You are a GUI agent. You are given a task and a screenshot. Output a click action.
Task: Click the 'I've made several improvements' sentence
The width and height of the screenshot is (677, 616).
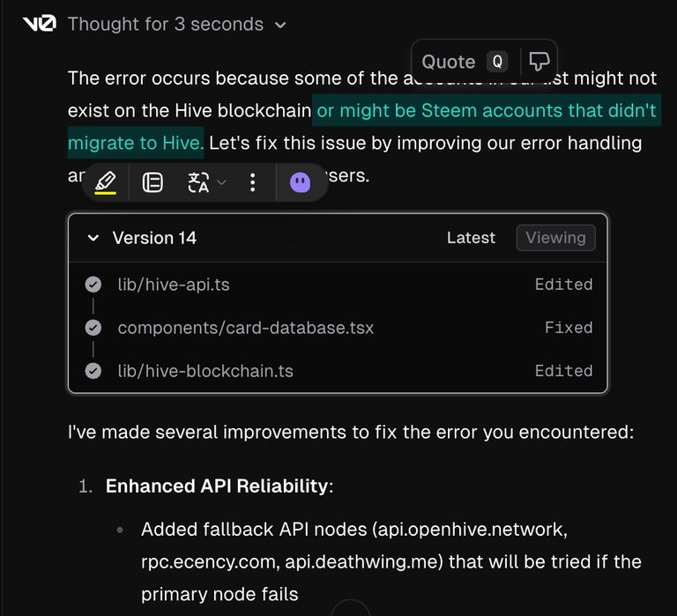point(351,432)
